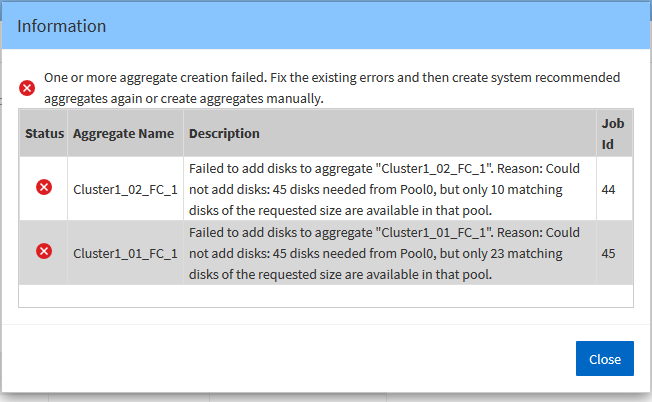
Task: Click the Information dialog title text
Action: coord(62,26)
